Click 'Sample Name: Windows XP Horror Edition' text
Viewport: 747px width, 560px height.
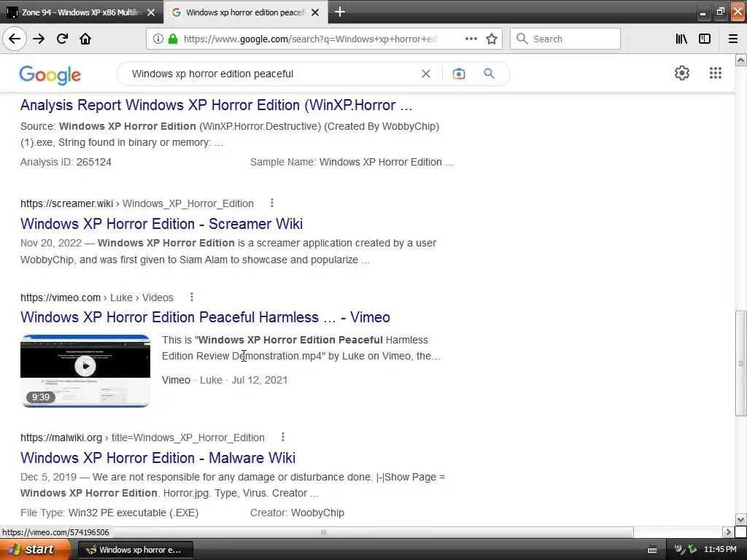click(352, 162)
